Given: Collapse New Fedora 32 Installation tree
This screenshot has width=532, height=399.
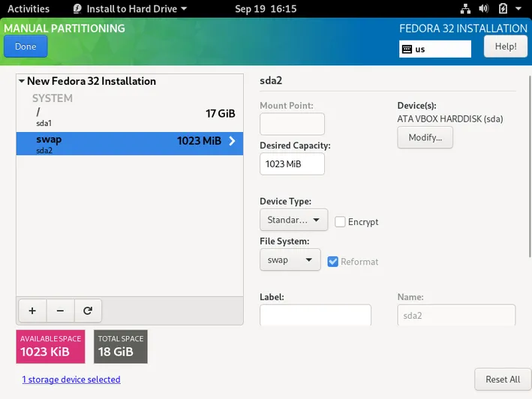Looking at the screenshot, I should coord(21,81).
